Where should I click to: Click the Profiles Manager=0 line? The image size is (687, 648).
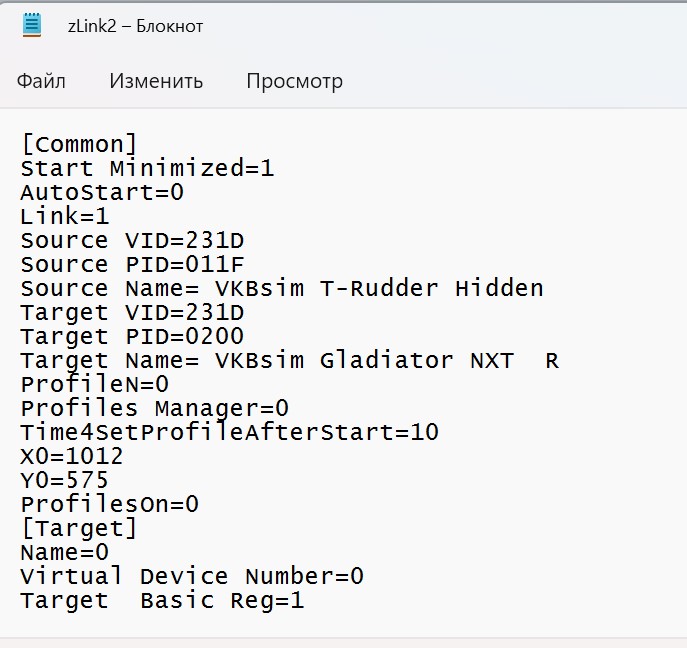pyautogui.click(x=155, y=408)
